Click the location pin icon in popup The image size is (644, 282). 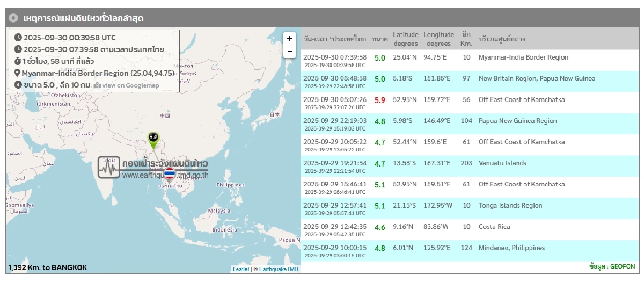coord(18,73)
